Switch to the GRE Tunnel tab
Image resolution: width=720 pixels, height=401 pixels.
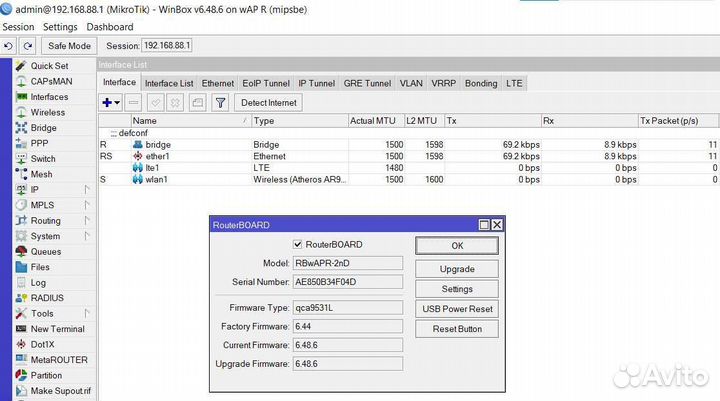pos(367,83)
